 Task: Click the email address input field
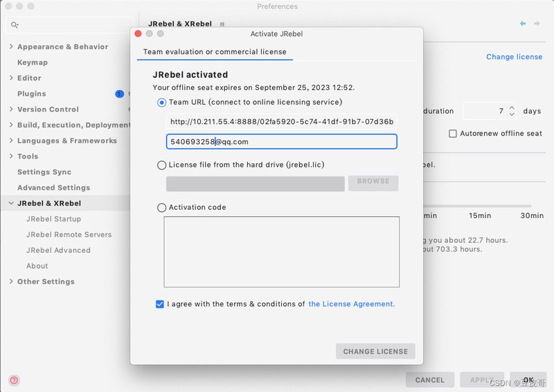282,142
